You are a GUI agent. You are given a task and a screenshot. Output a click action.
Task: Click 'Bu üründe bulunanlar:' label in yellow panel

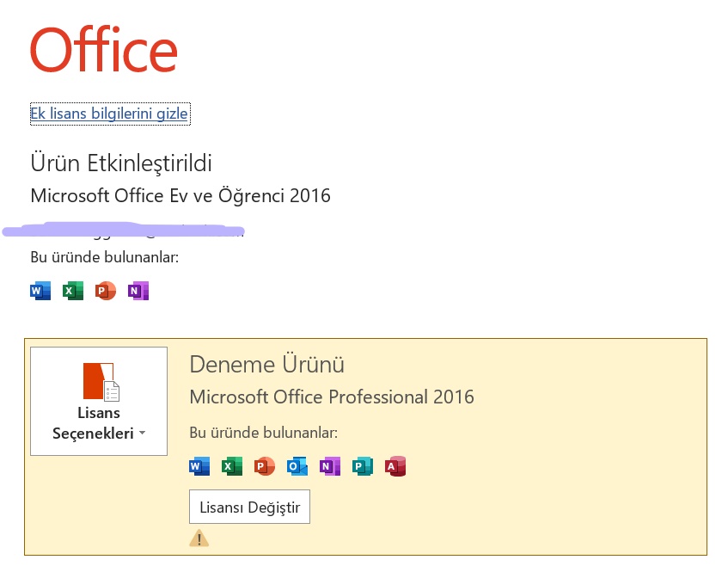[263, 433]
